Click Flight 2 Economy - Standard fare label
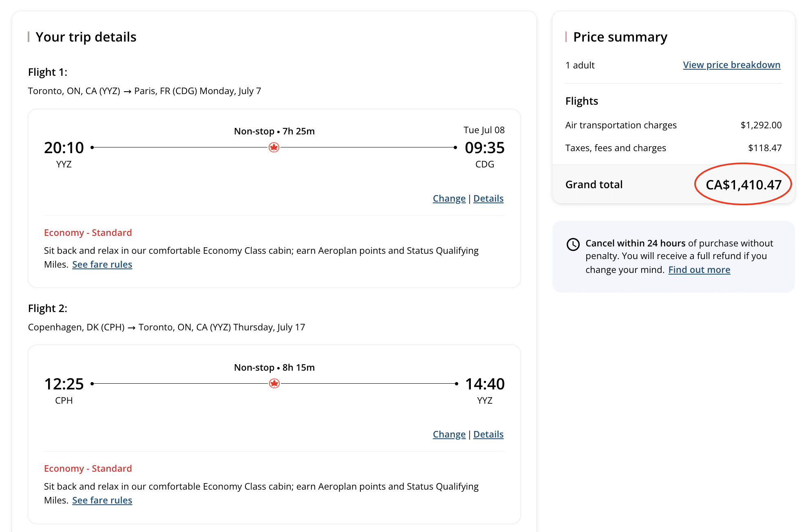808x532 pixels. [88, 469]
